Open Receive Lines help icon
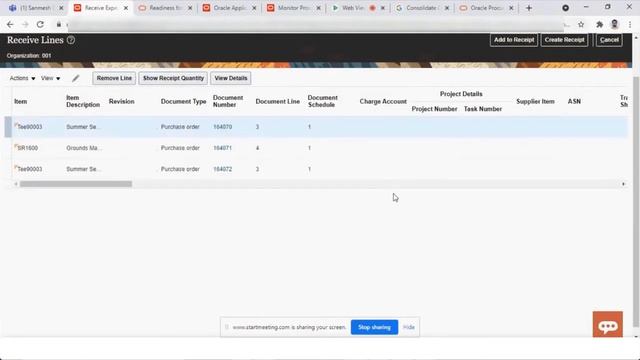The width and height of the screenshot is (640, 360). coord(71,40)
